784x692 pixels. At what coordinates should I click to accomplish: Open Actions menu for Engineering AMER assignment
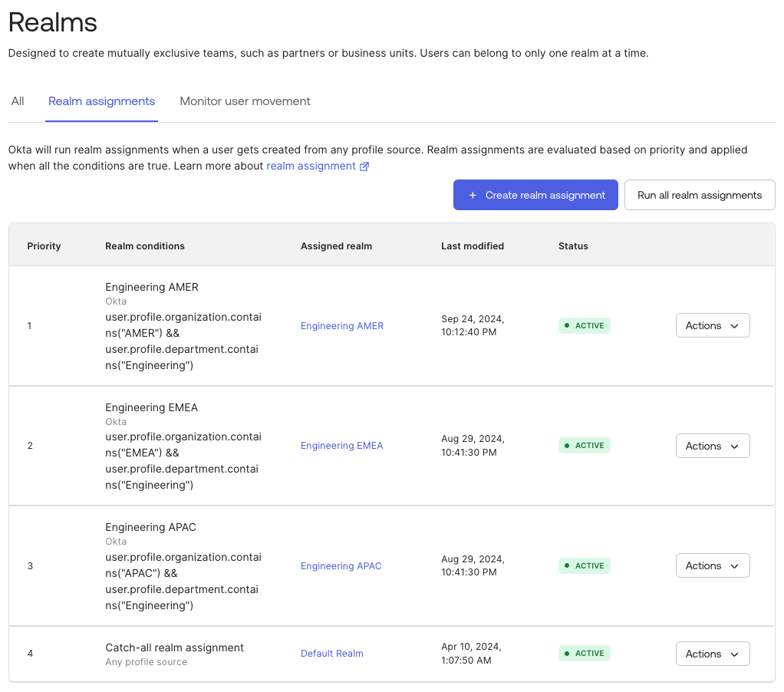pyautogui.click(x=712, y=325)
